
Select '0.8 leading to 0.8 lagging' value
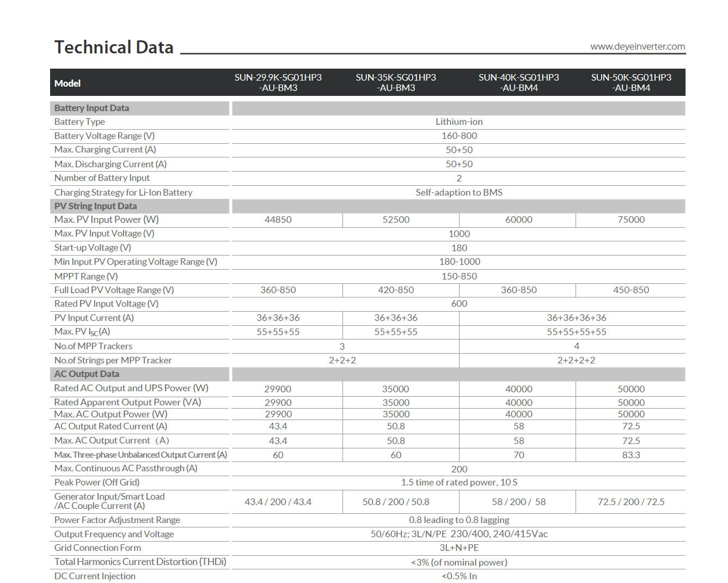point(459,520)
